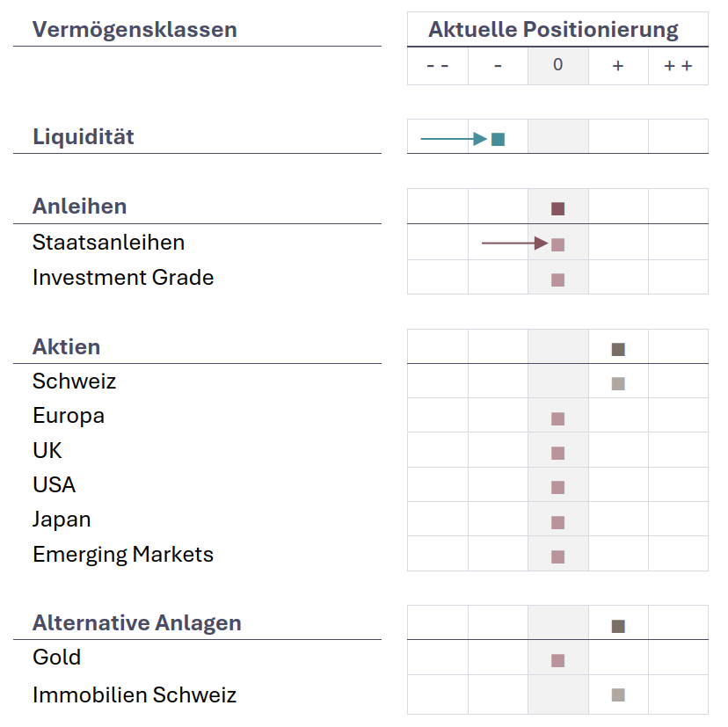Click the Investment Grade neutral marker

pos(557,280)
